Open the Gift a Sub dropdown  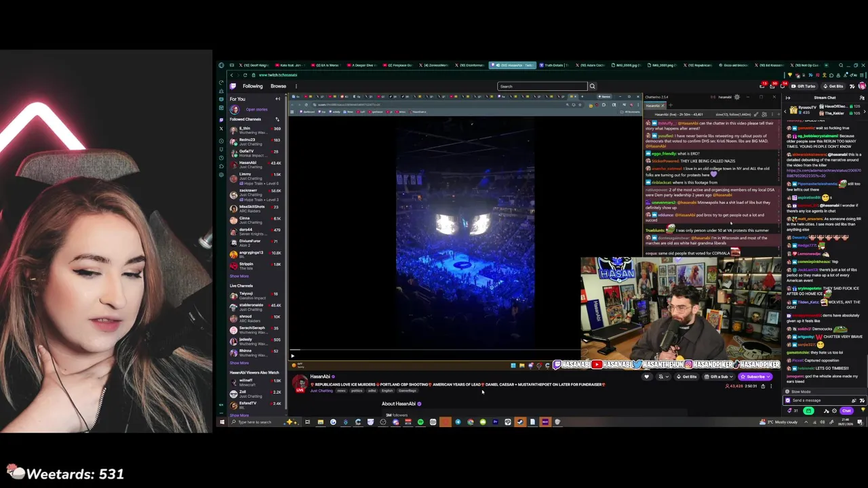[x=719, y=377]
